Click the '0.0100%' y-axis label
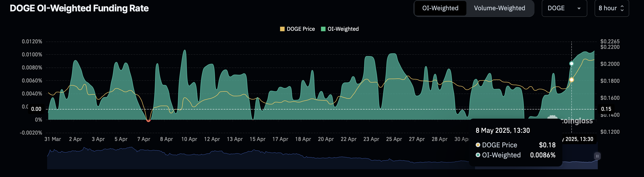 [32, 55]
